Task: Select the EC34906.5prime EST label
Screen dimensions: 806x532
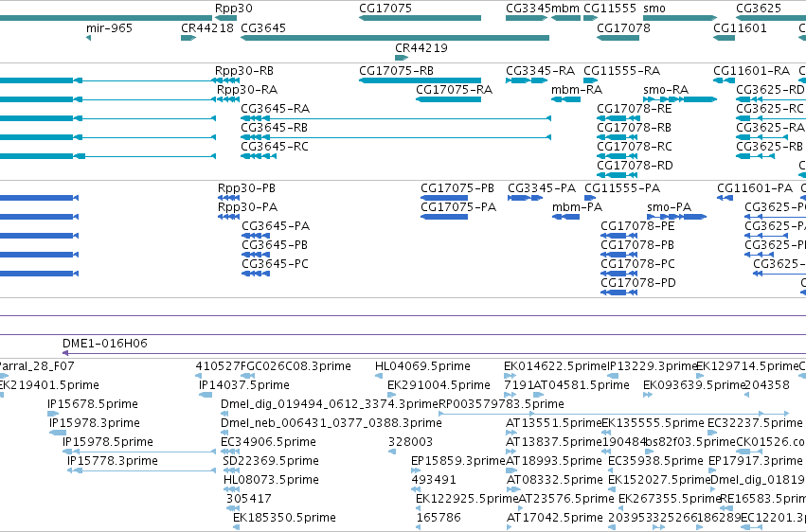Action: click(268, 442)
